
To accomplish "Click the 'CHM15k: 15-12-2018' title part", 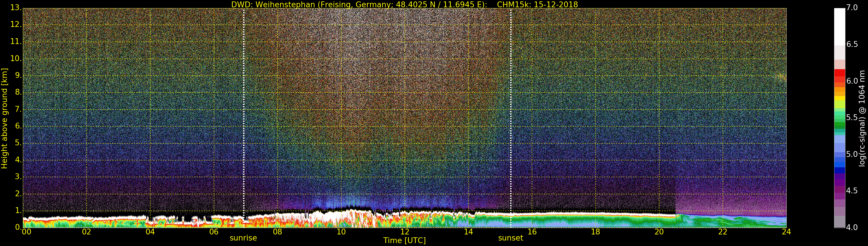I will 538,4.
